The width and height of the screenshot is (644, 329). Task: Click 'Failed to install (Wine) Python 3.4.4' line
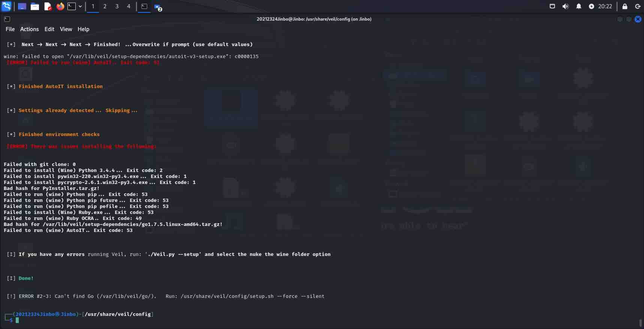coord(83,170)
